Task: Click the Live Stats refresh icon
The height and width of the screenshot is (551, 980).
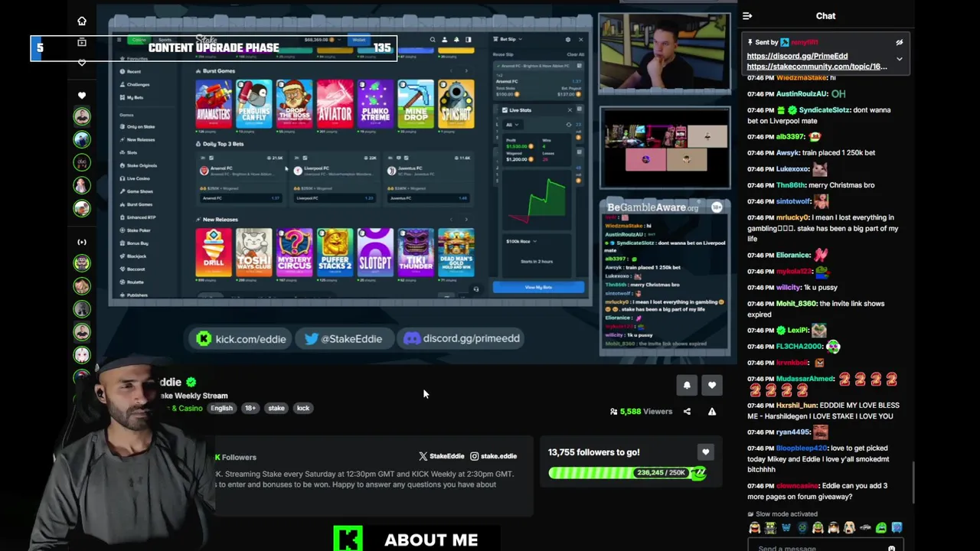Action: pyautogui.click(x=569, y=124)
